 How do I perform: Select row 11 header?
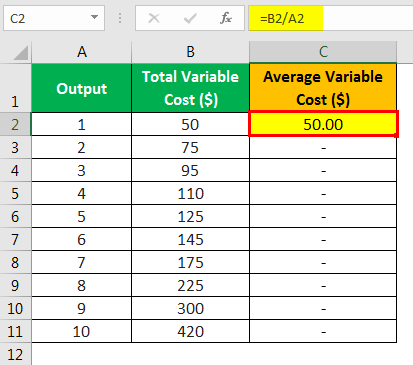click(15, 331)
